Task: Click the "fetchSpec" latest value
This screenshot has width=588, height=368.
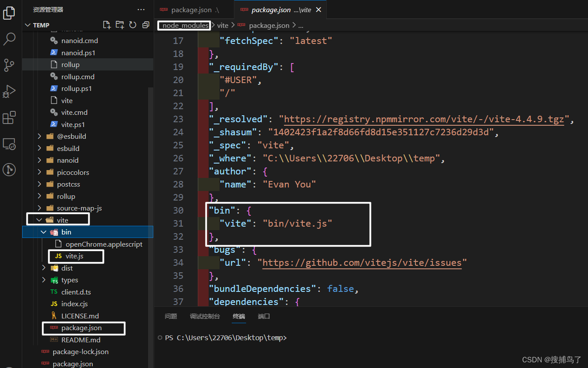Action: pos(311,41)
